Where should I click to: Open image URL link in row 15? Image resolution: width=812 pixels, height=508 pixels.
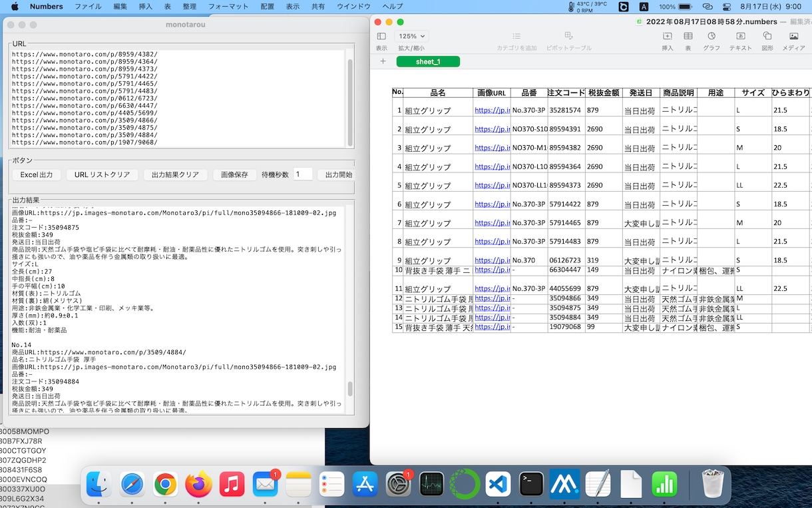click(493, 327)
